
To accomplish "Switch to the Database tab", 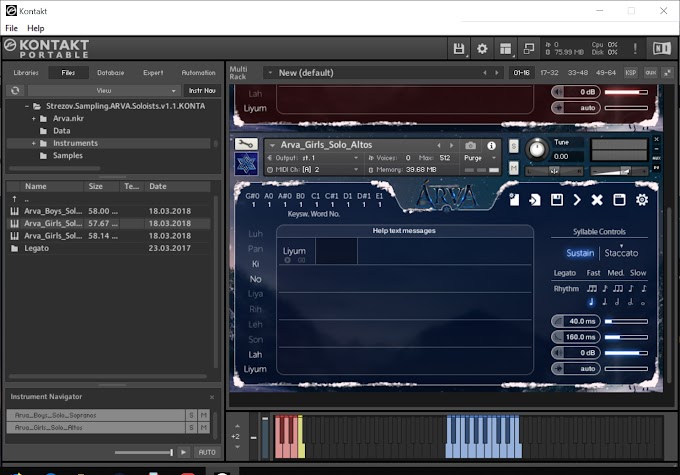I will point(111,73).
